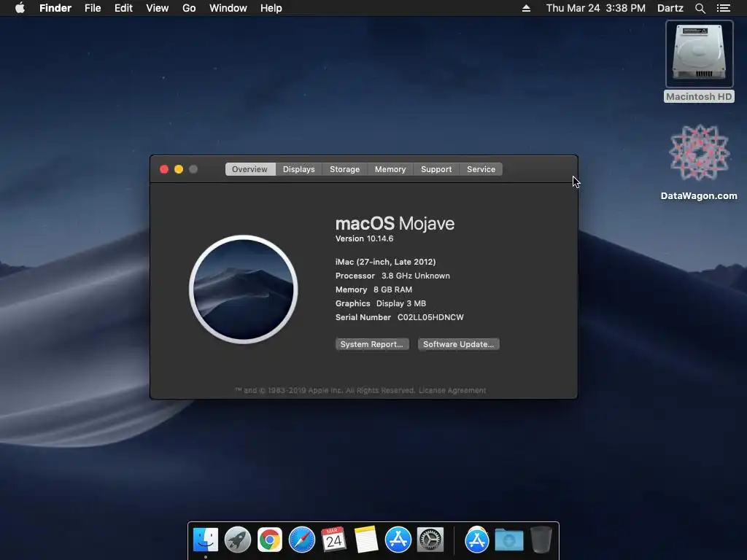The image size is (747, 560).
Task: Switch to the Memory tab
Action: [x=390, y=169]
